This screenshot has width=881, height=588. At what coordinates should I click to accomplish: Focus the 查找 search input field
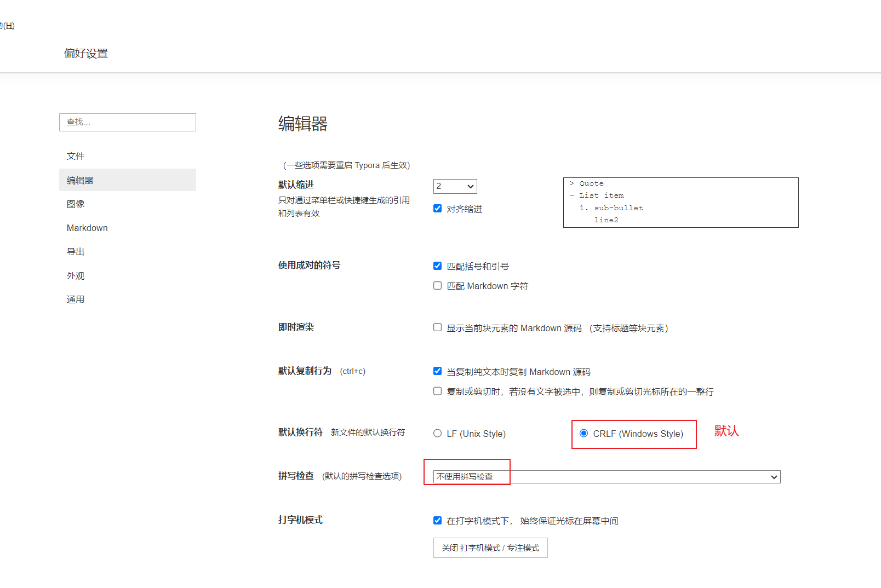[x=128, y=122]
